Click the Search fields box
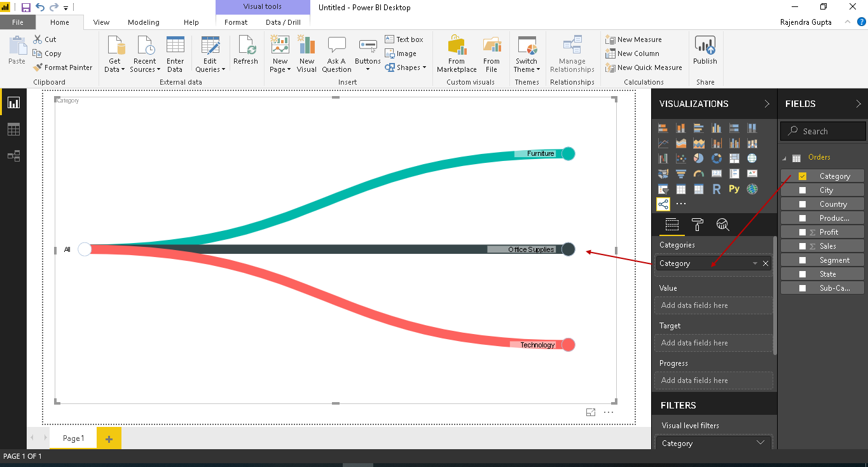This screenshot has height=467, width=868. (823, 131)
